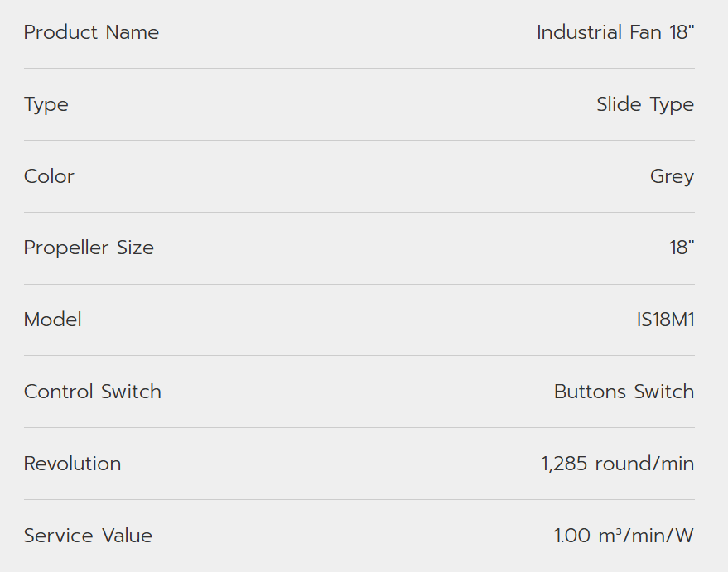Click the Revolution label

pyautogui.click(x=72, y=464)
